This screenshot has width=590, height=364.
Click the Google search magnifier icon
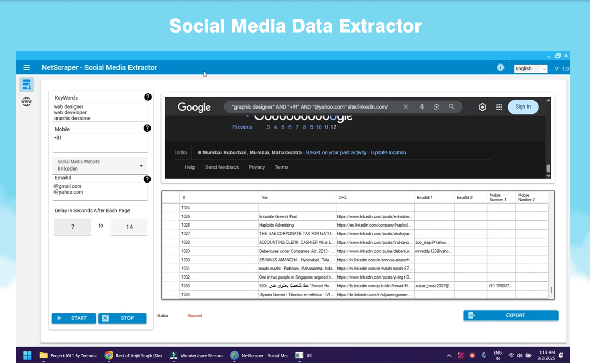point(452,107)
